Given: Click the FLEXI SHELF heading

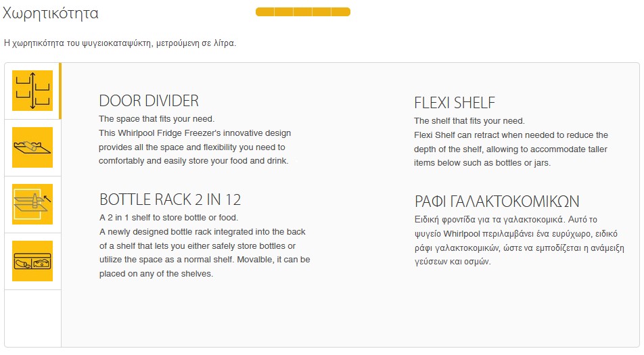Looking at the screenshot, I should click(455, 103).
